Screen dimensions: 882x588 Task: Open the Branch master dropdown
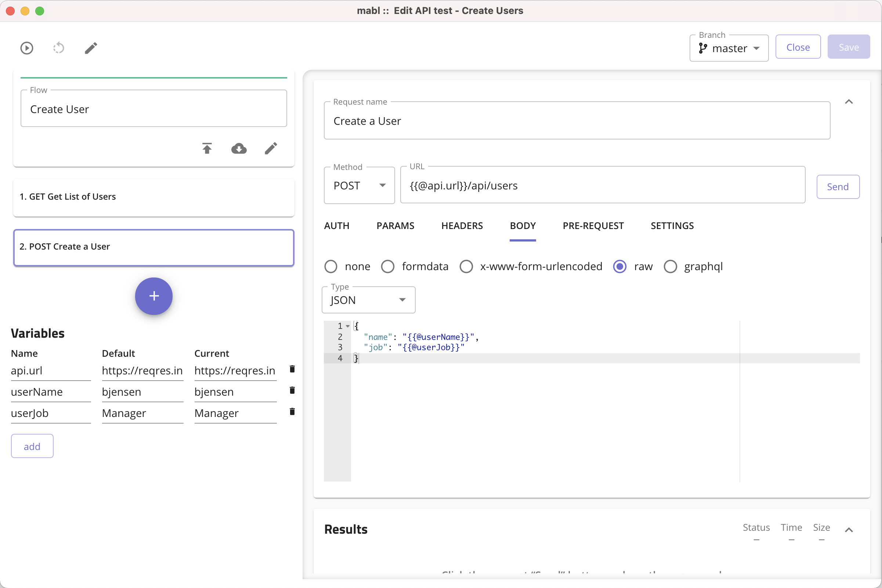(729, 48)
